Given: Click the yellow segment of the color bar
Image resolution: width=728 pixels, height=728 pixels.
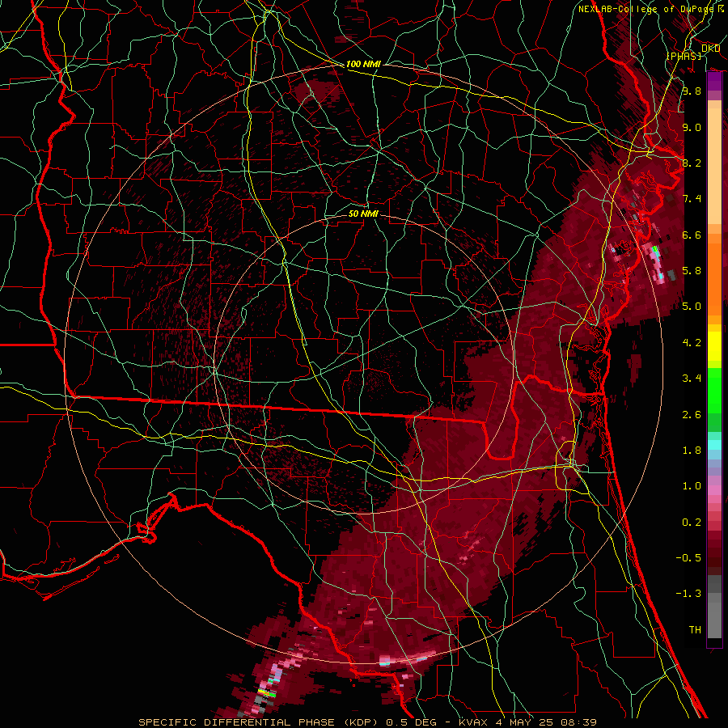Looking at the screenshot, I should click(714, 346).
